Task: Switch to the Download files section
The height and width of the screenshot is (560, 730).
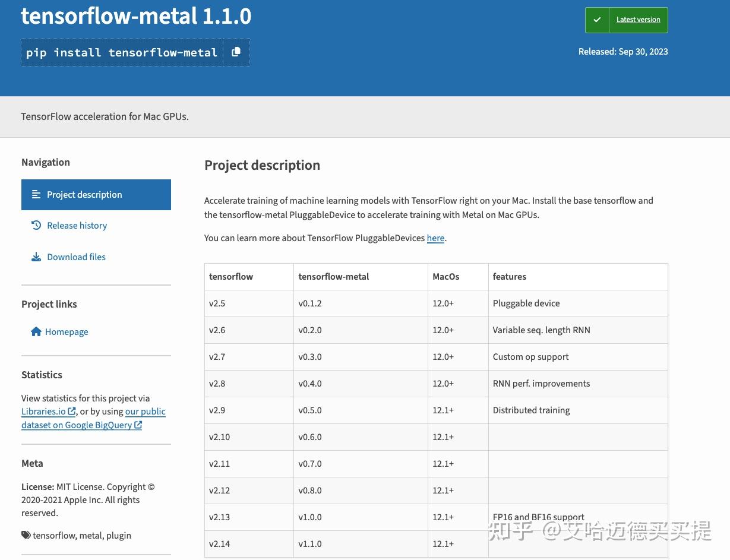Action: coord(76,257)
